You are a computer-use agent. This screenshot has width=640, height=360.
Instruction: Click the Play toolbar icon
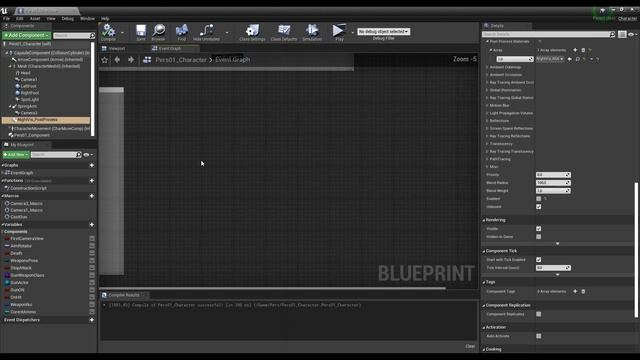pyautogui.click(x=339, y=32)
